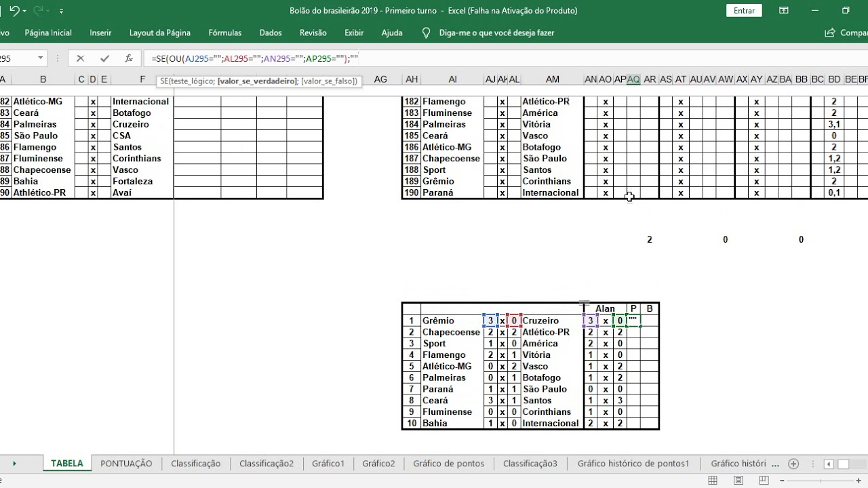The image size is (868, 488).
Task: Cancel formula entry with X icon
Action: 80,59
